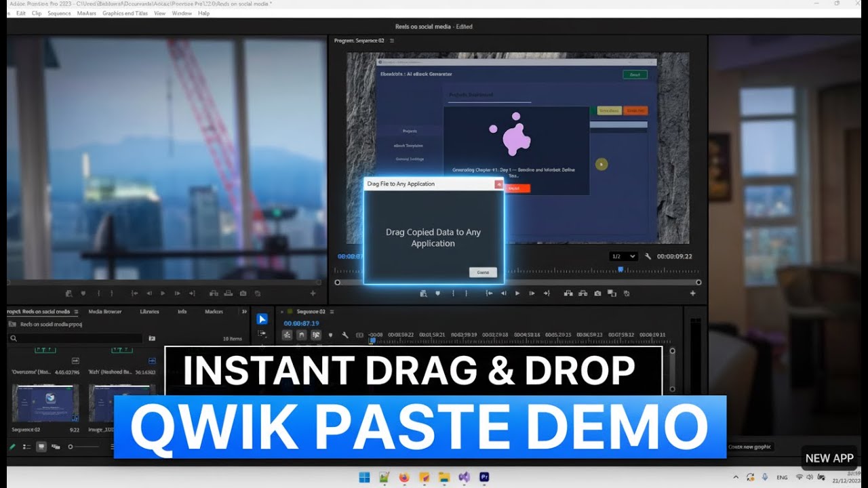This screenshot has width=868, height=488.
Task: Open the Media Browser tab
Action: coord(105,312)
